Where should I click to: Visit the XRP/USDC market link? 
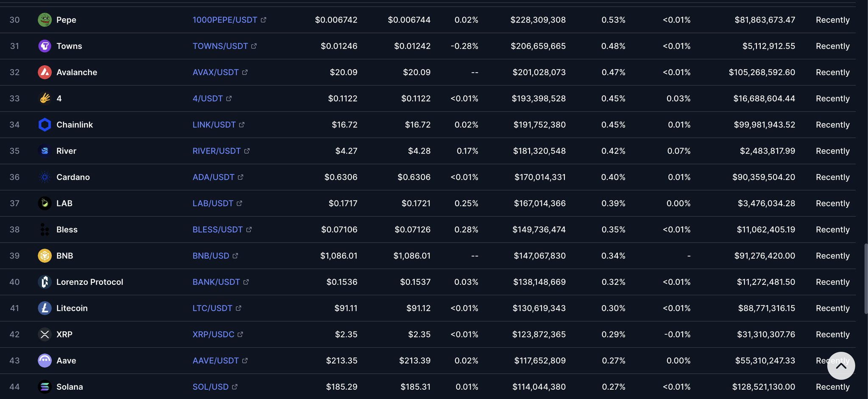[x=213, y=334]
